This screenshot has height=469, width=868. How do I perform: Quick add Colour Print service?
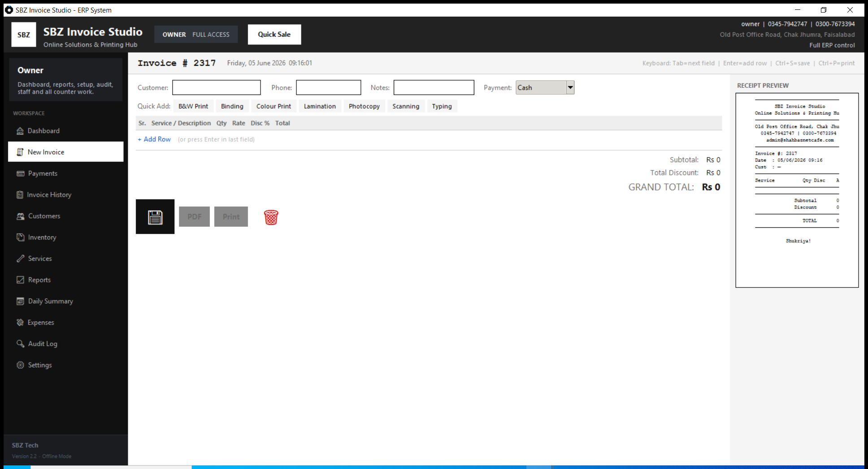273,106
